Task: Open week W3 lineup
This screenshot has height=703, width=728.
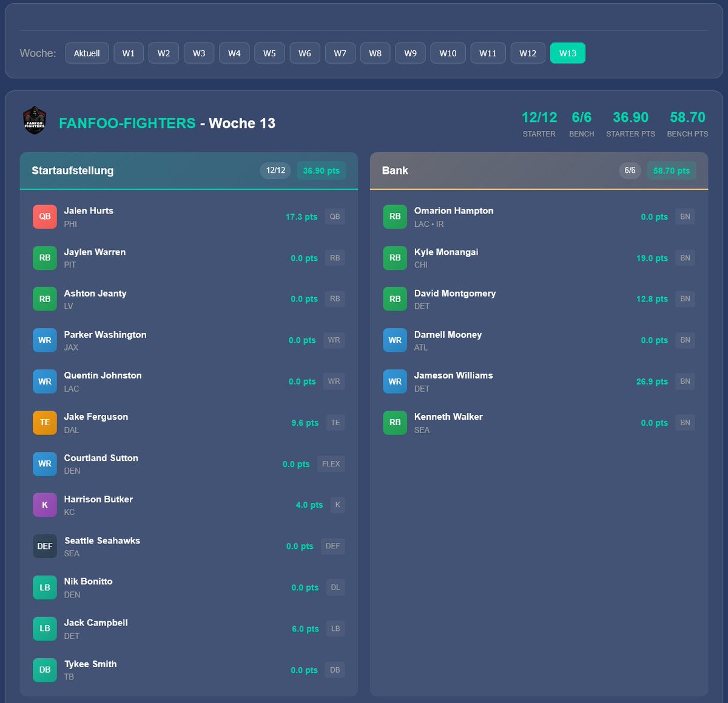Action: [x=199, y=53]
